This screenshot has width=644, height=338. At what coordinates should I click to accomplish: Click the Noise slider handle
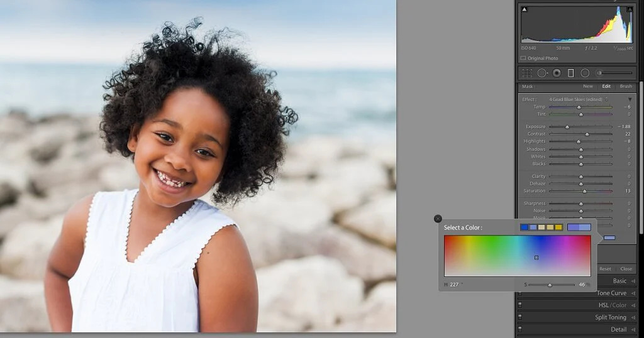coord(580,211)
